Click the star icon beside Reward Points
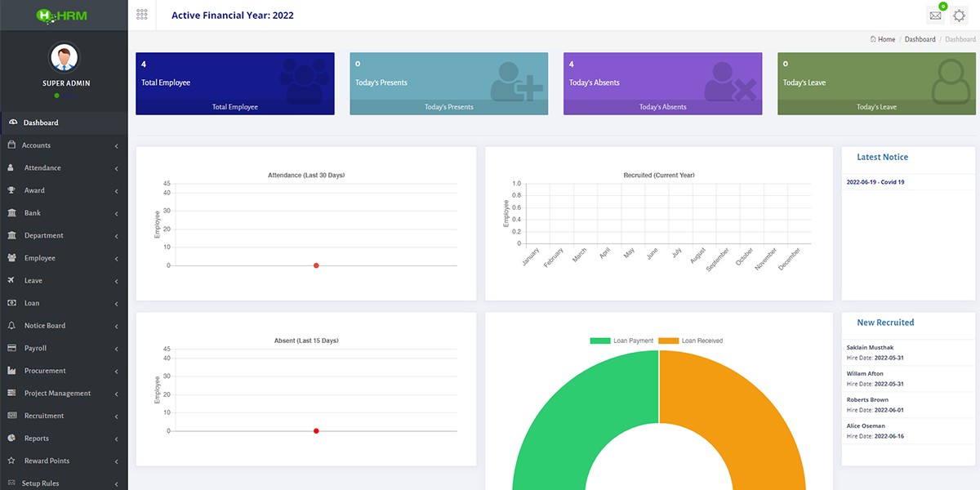Screen dimensions: 980x490 [x=11, y=461]
